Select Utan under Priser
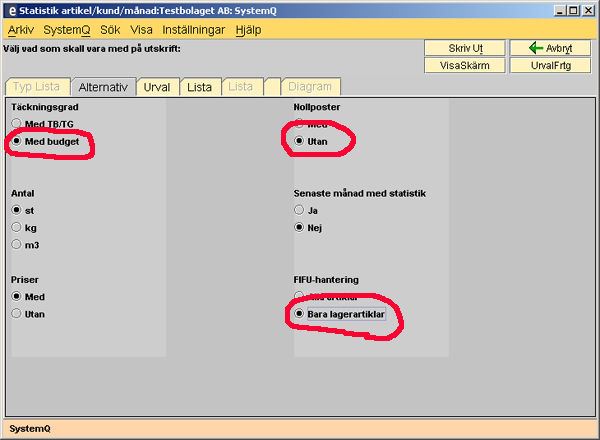This screenshot has width=600, height=440. [x=17, y=314]
